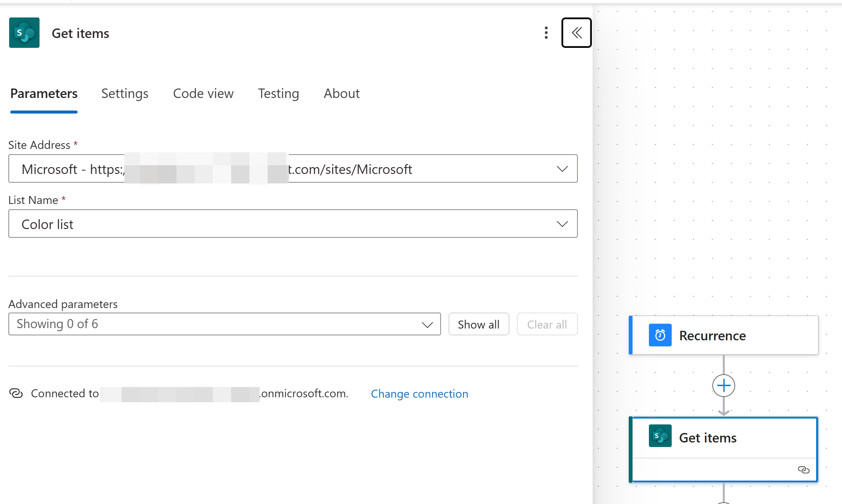Click the connection icon on the Get items card
This screenshot has height=504, width=842.
point(804,470)
